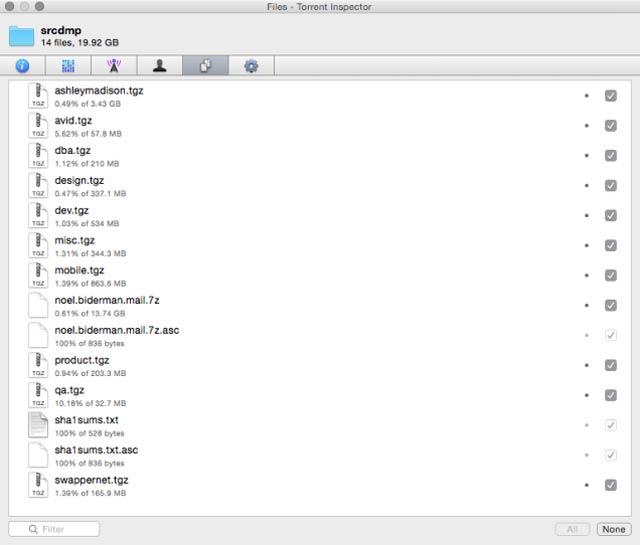The image size is (640, 545).
Task: Click priority dot for dev.tgz
Action: pyautogui.click(x=587, y=215)
